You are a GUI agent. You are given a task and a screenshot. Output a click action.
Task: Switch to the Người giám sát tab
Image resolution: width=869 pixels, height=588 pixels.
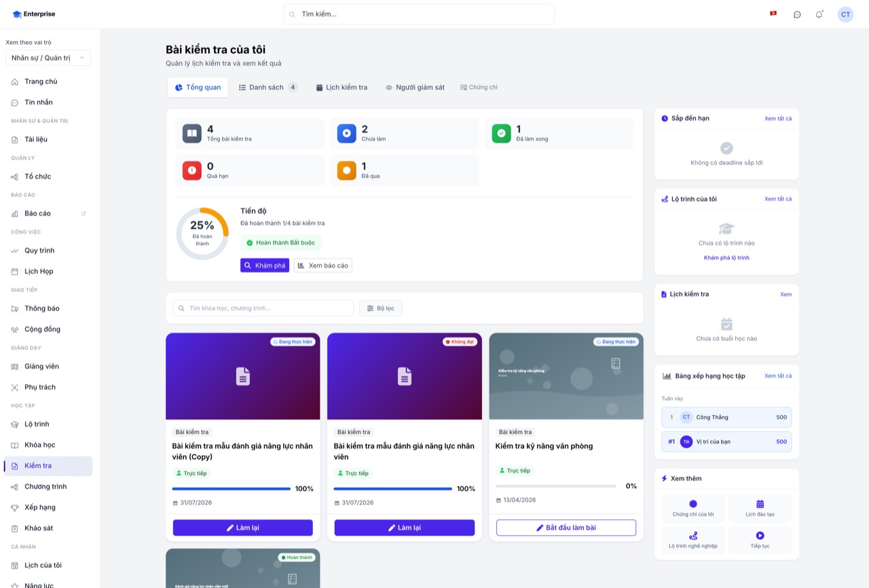pyautogui.click(x=415, y=88)
